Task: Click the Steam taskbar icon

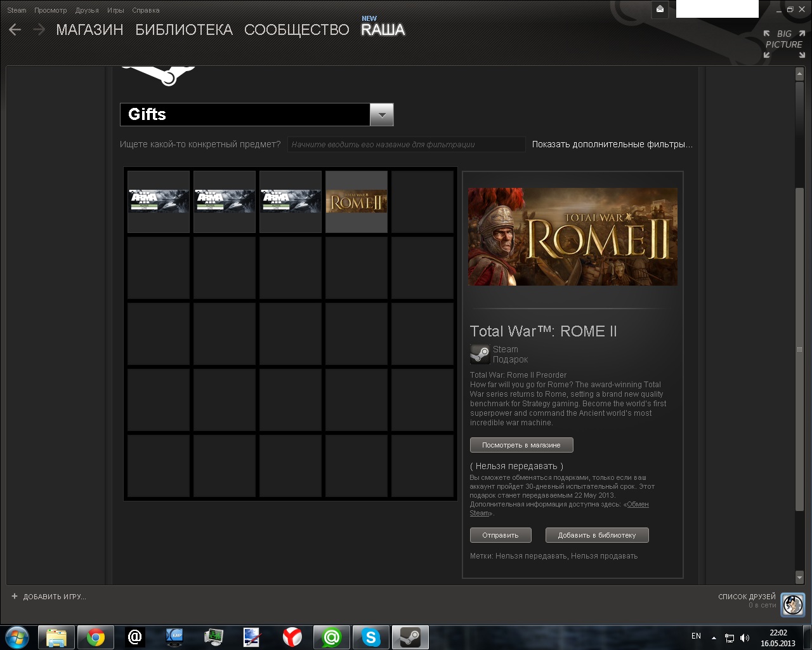Action: click(x=410, y=637)
